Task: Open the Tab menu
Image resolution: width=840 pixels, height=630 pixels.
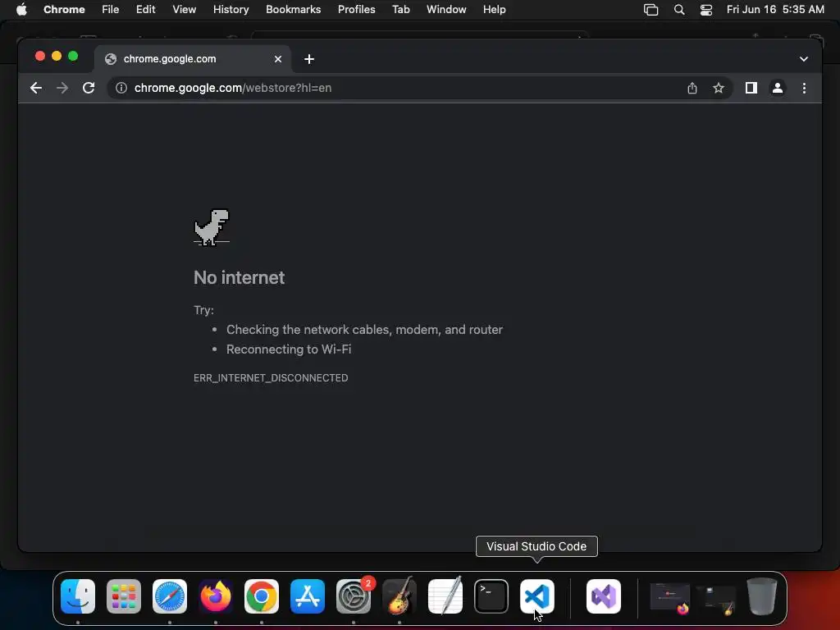Action: pyautogui.click(x=400, y=10)
